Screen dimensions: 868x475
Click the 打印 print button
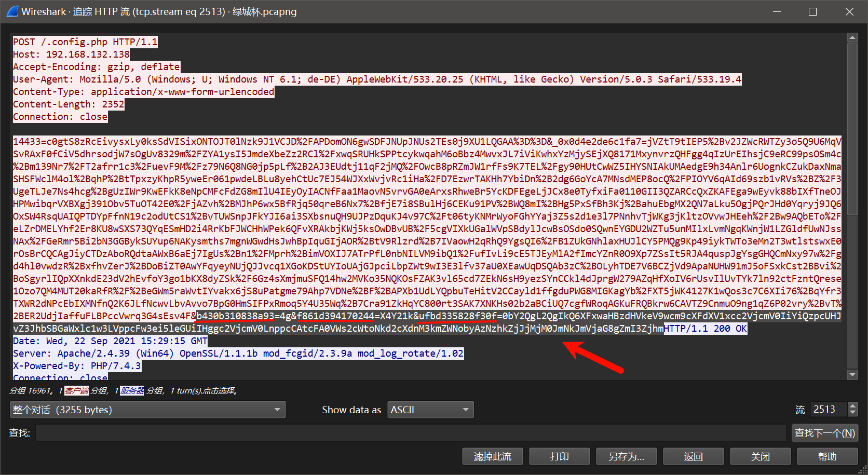coord(559,456)
